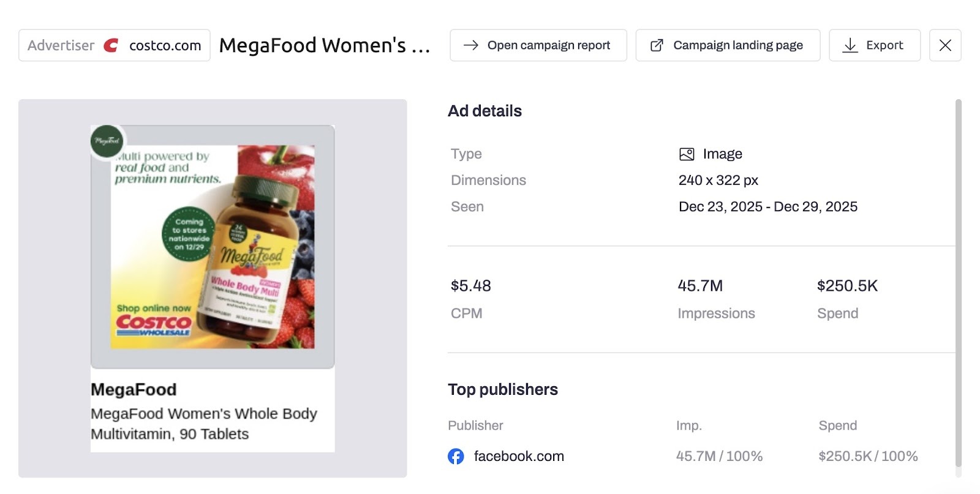Click the MegaFood circular brand logo on the creative
The height and width of the screenshot is (494, 980).
(x=107, y=140)
